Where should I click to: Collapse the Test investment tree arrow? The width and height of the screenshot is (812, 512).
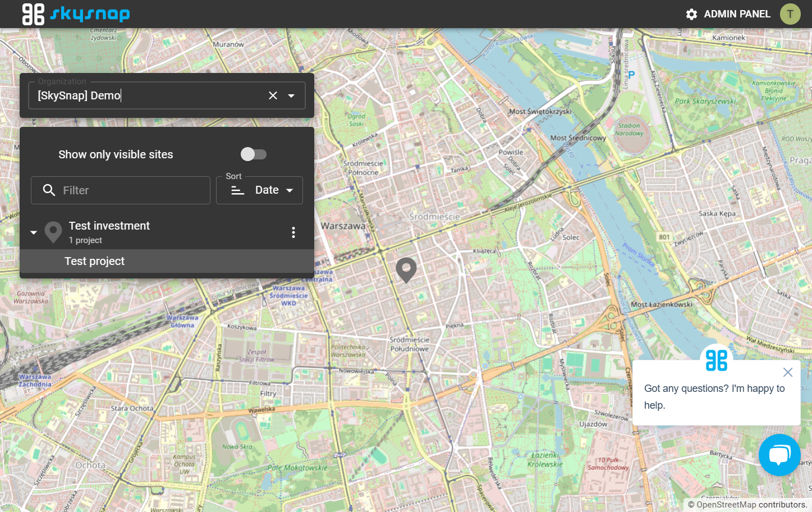click(x=34, y=232)
